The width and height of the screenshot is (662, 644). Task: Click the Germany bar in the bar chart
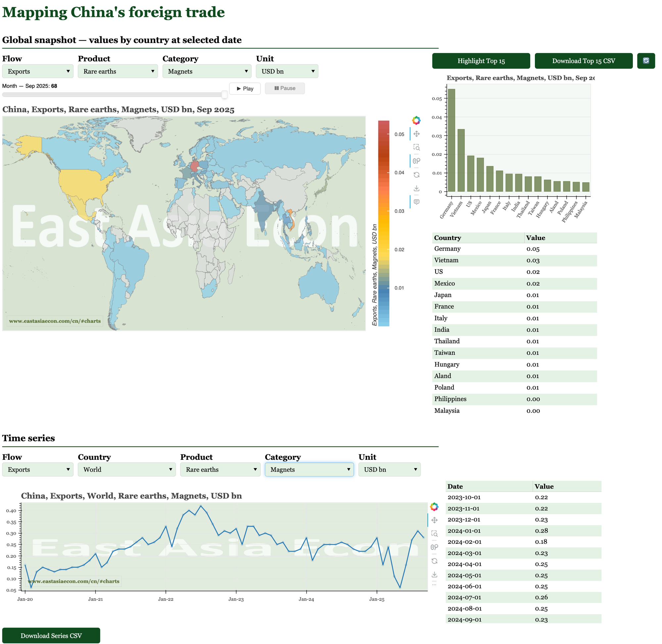451,140
